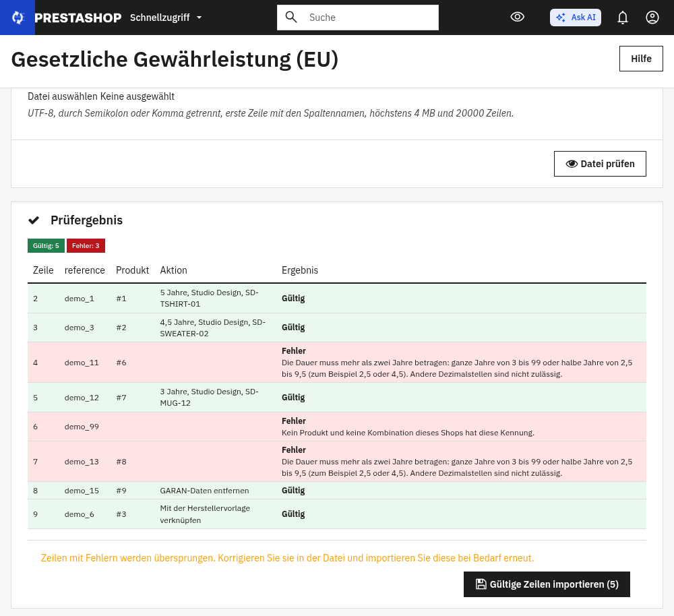Click product #1 cell
Screen dimensions: 674x616
coord(121,299)
